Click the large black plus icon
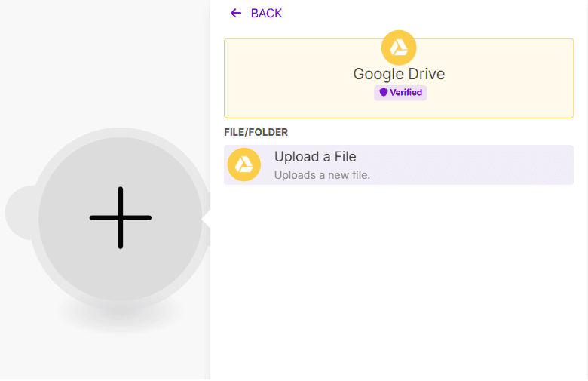Screen dimensions: 588x381 (x=121, y=217)
